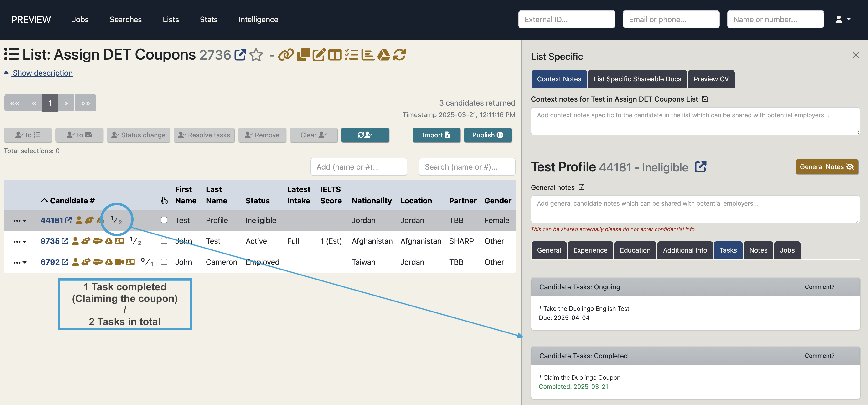Type in the Email or phone search field

tap(671, 19)
